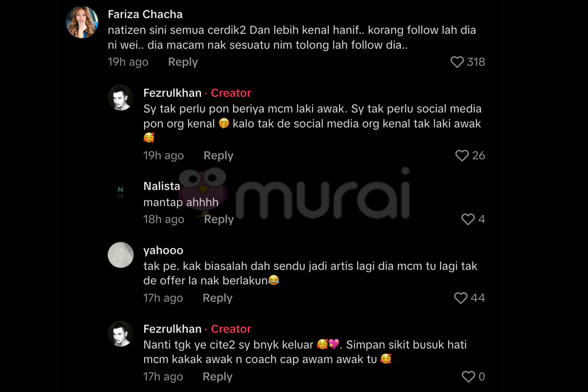Tap heart on Fezrulkhan's reply with 26 likes

(462, 155)
